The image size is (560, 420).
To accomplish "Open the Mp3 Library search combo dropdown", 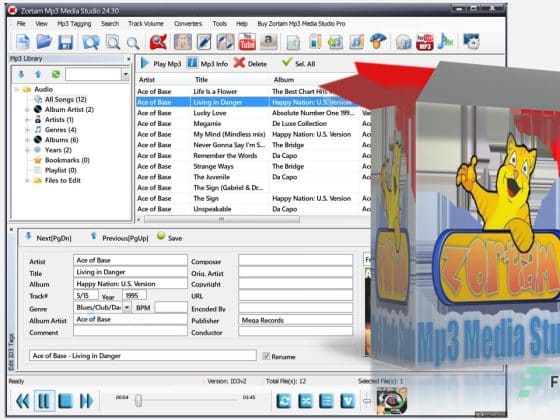I will coord(126,74).
